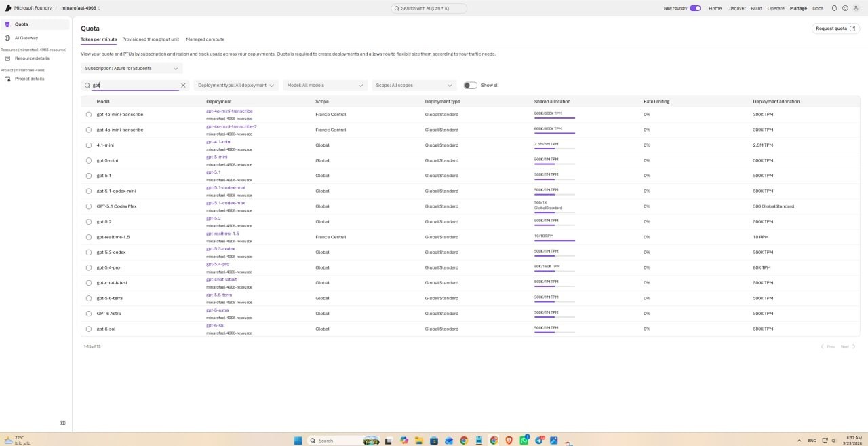This screenshot has height=446, width=868.
Task: Open the Scope: All scopes dropdown
Action: click(x=414, y=86)
